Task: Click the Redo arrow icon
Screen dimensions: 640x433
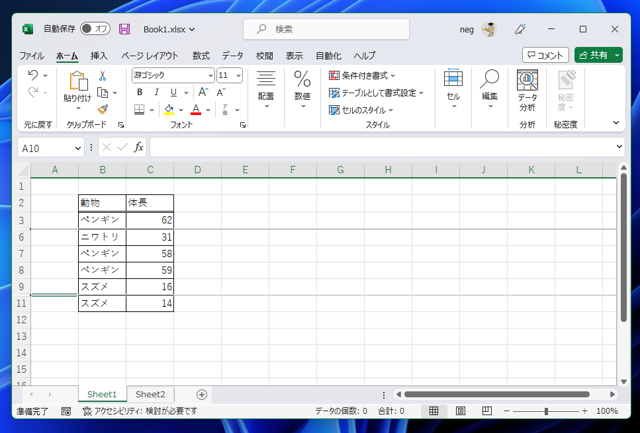Action: (x=33, y=93)
